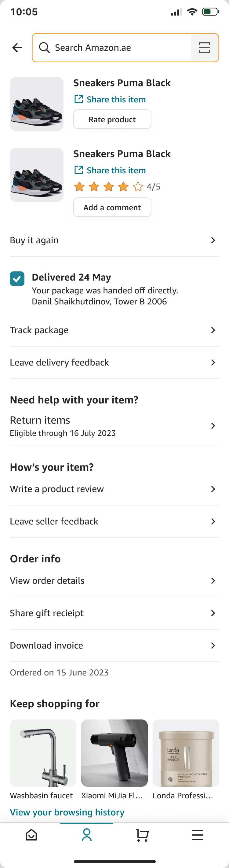Image resolution: width=229 pixels, height=868 pixels.
Task: Tap the barcode scanner icon in search bar
Action: pyautogui.click(x=204, y=48)
